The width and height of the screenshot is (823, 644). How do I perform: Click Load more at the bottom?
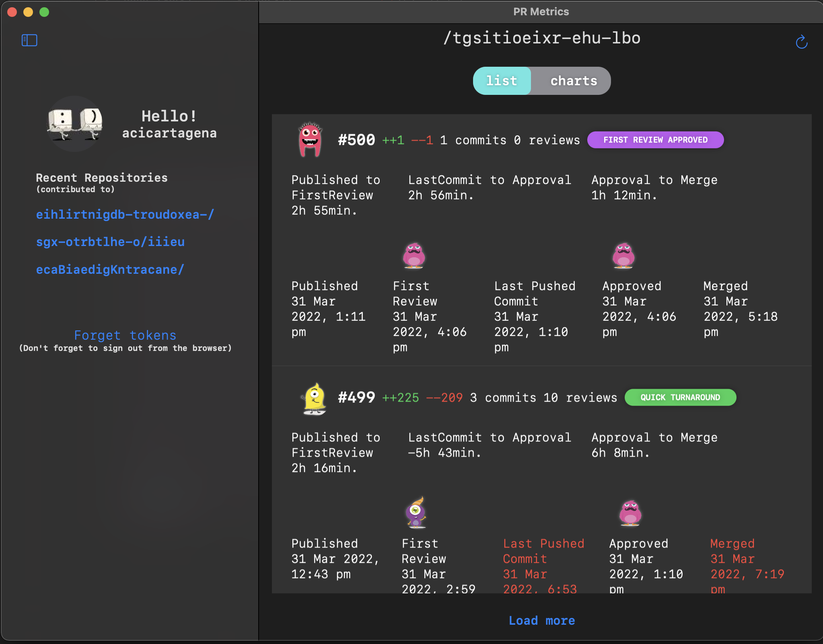[542, 620]
